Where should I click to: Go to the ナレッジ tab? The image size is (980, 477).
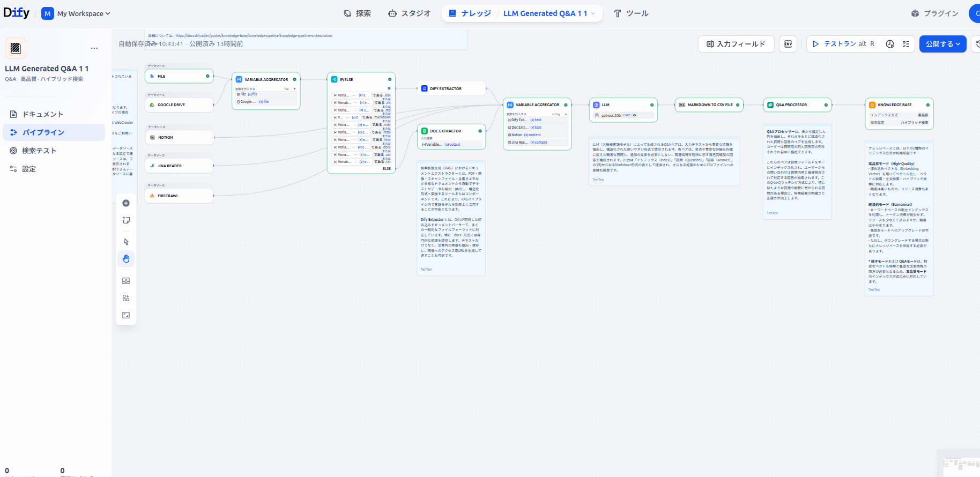[x=470, y=13]
